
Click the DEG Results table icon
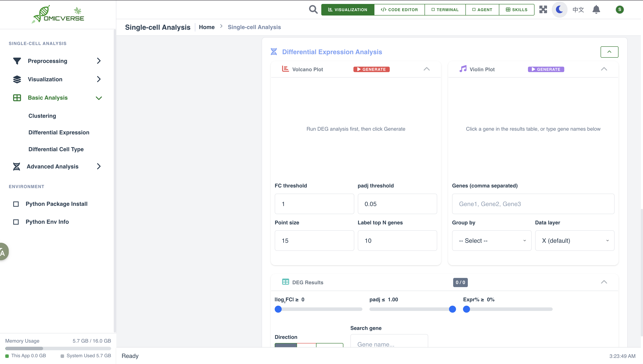click(x=285, y=282)
